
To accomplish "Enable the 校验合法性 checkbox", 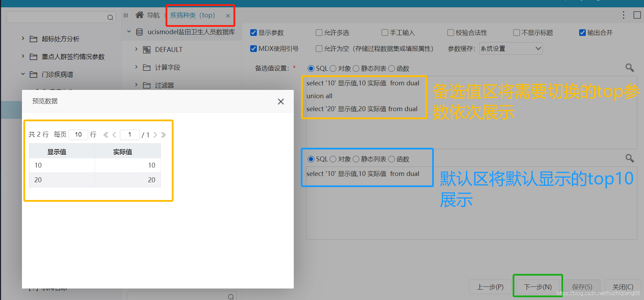I will [451, 33].
